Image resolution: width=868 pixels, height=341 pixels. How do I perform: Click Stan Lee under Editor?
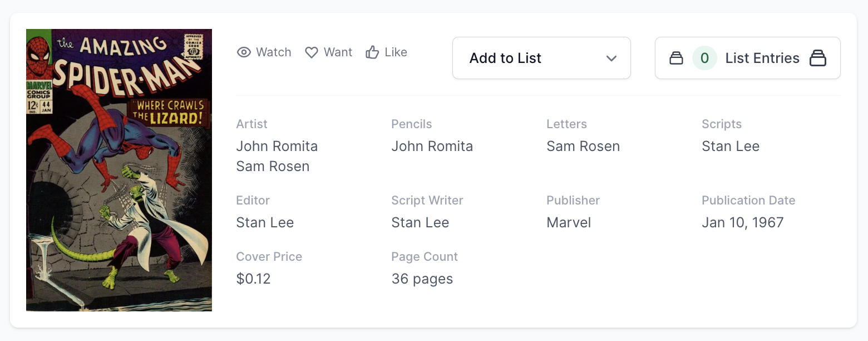click(x=265, y=222)
